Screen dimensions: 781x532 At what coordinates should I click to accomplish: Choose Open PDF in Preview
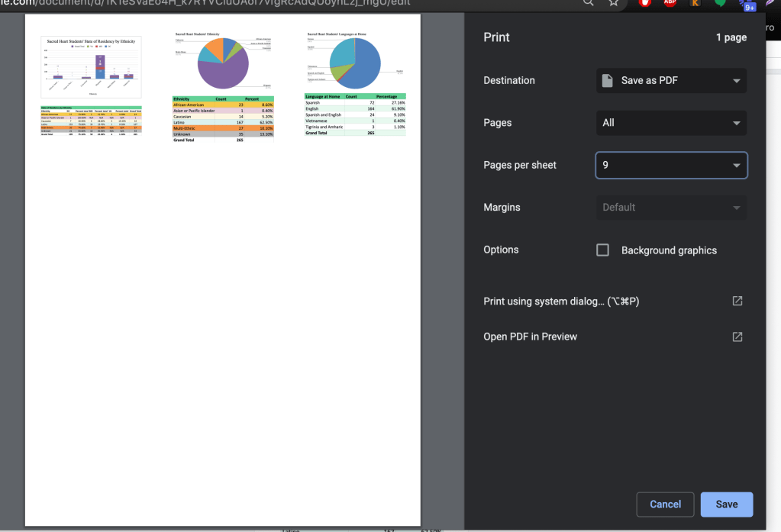pyautogui.click(x=531, y=337)
